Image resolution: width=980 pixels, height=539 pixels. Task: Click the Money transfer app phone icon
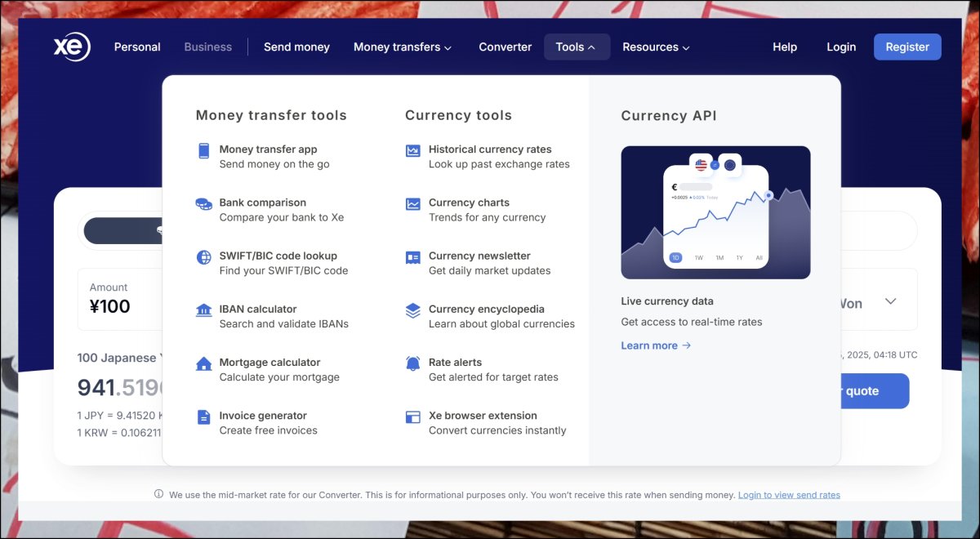coord(203,150)
